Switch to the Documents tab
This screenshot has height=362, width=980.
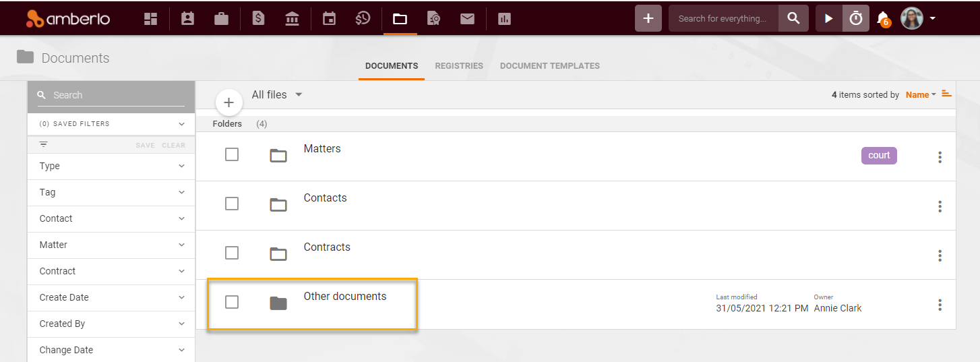coord(392,66)
